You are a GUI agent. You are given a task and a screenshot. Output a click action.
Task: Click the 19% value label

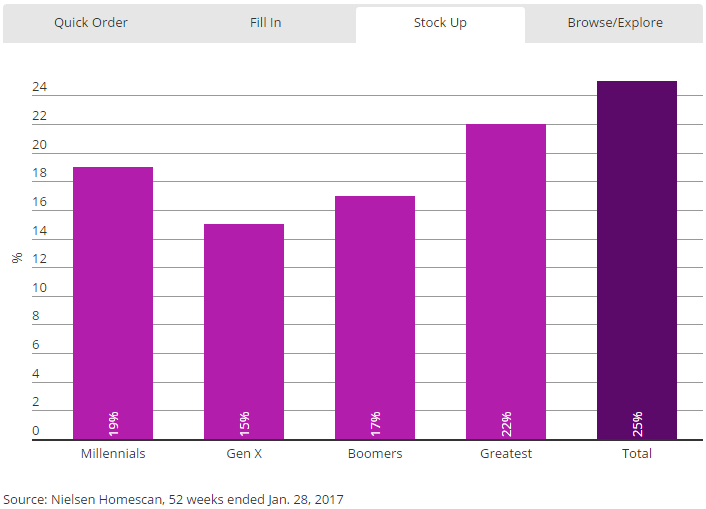coord(114,422)
